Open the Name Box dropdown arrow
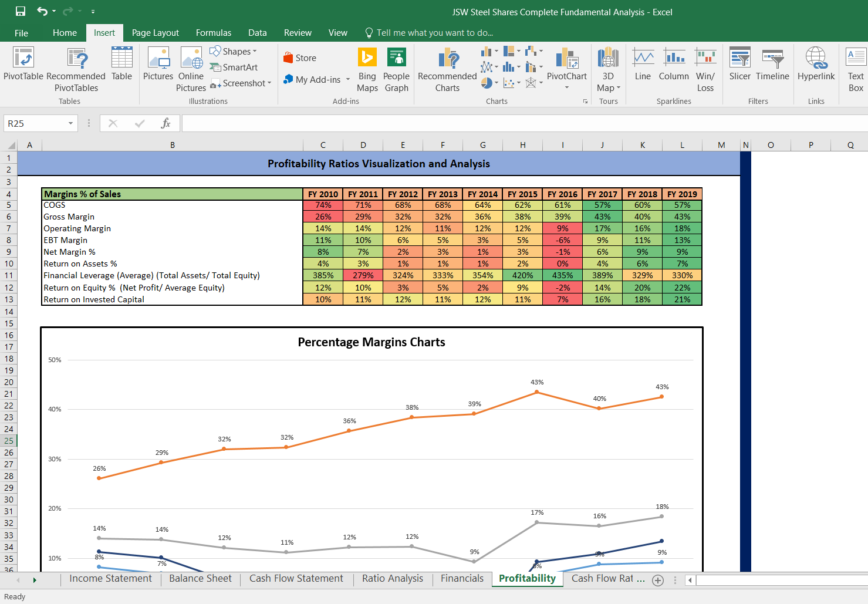The height and width of the screenshot is (604, 868). click(70, 123)
